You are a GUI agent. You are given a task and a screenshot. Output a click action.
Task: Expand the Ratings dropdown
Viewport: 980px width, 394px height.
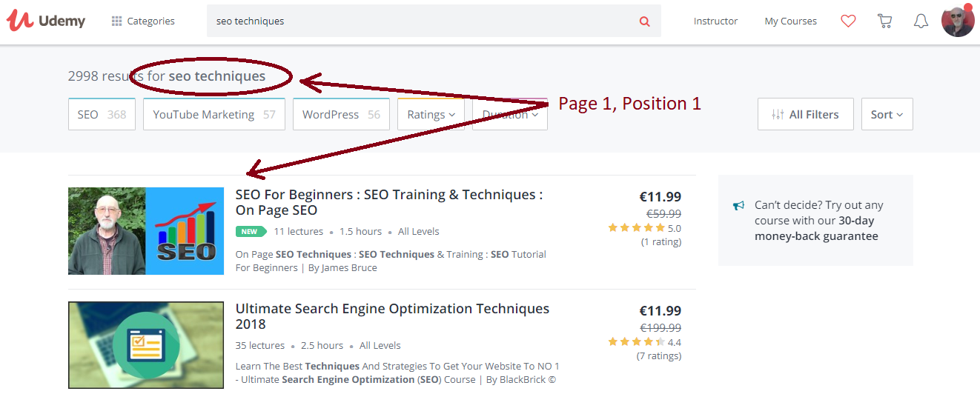click(x=431, y=115)
